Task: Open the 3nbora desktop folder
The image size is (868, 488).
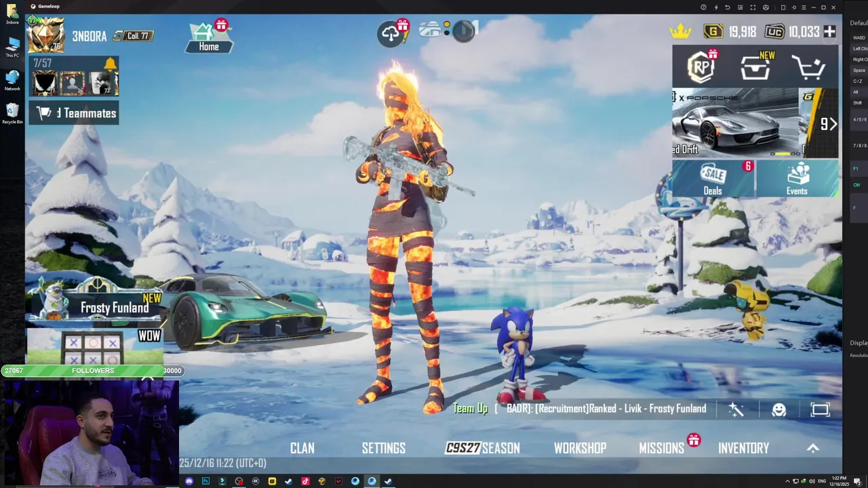Action: tap(12, 14)
